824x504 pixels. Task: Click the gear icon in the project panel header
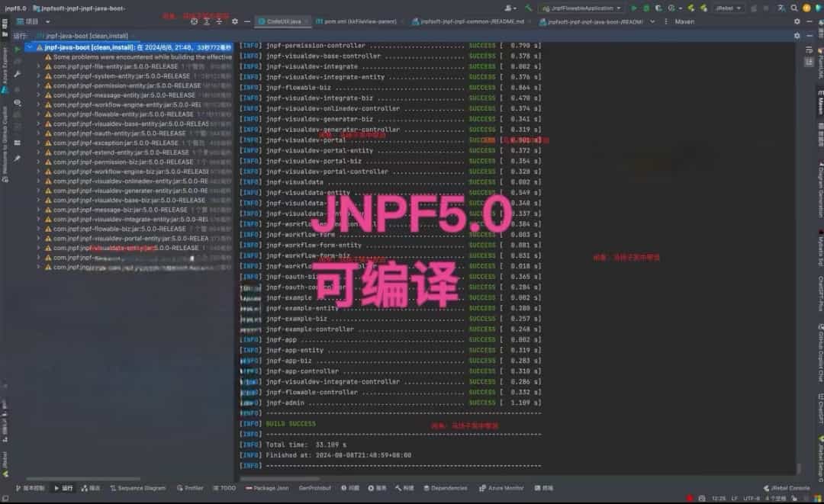coord(234,21)
